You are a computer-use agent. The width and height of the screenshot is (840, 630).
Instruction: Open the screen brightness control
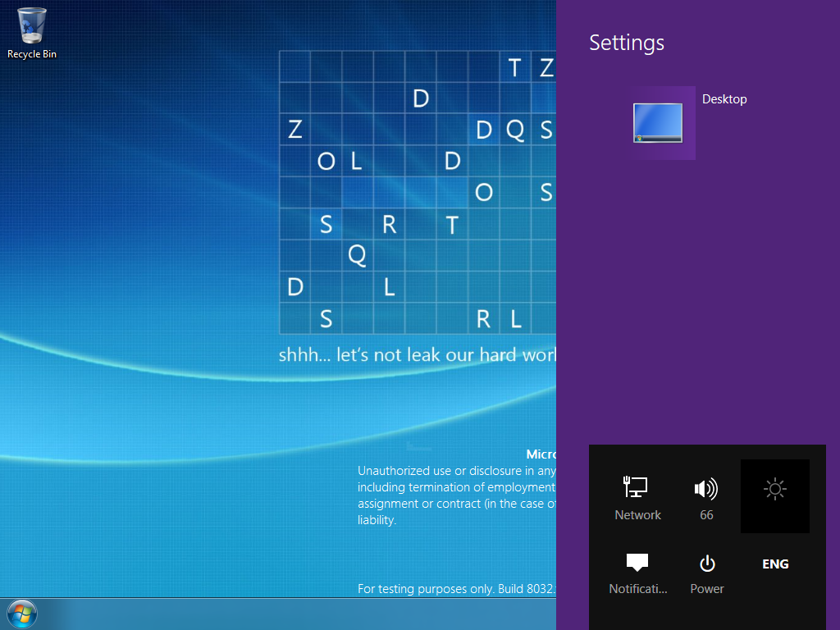click(x=774, y=496)
